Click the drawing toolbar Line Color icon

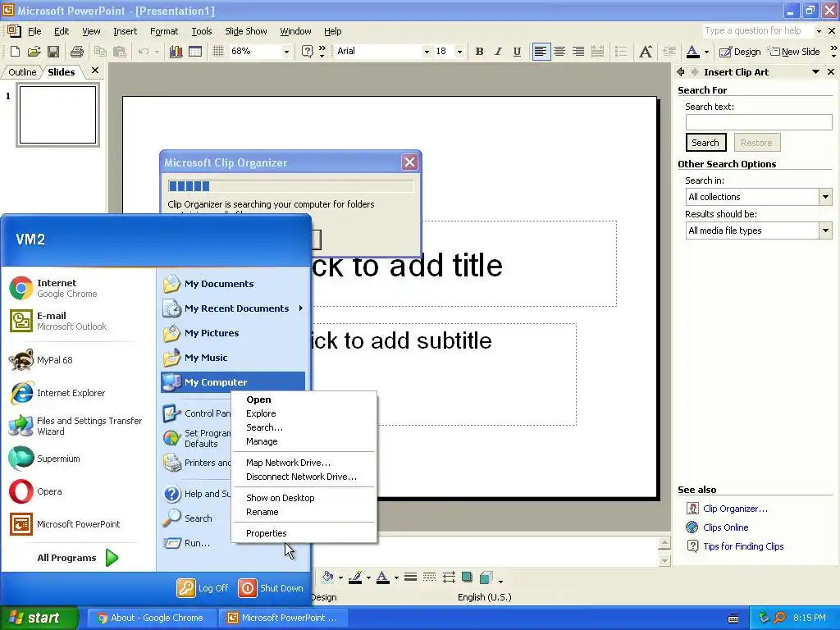(358, 577)
